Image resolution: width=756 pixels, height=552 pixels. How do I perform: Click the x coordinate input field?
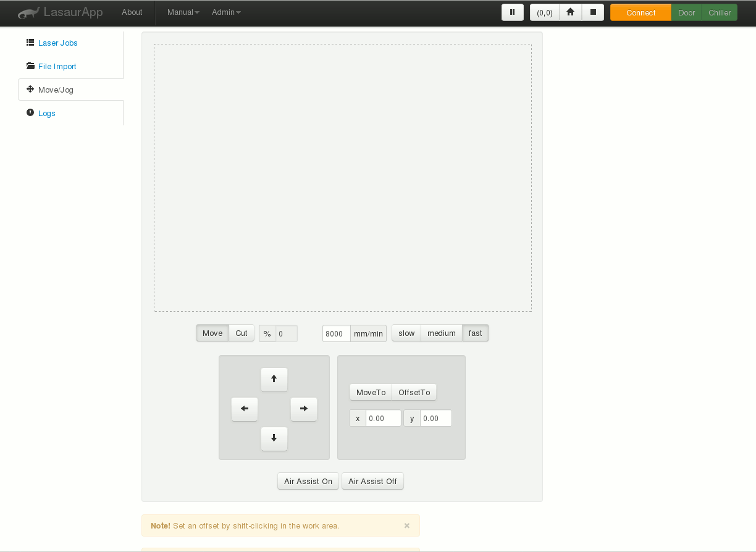pos(384,419)
